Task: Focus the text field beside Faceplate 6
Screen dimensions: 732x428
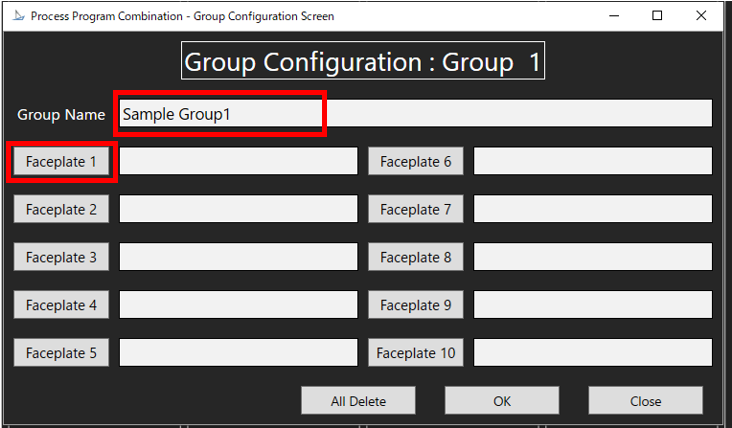Action: click(592, 162)
